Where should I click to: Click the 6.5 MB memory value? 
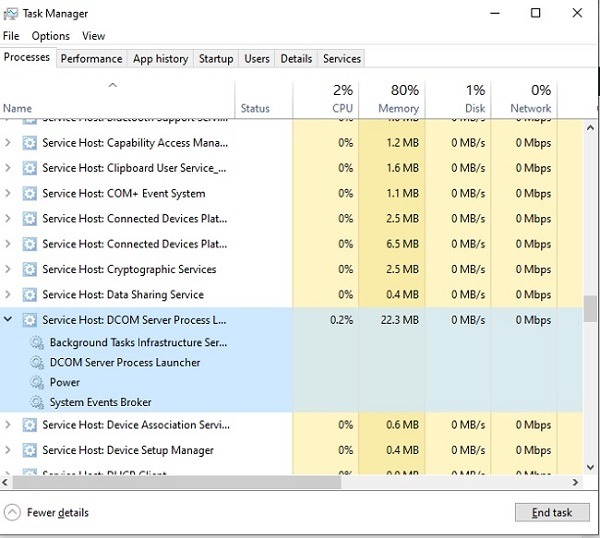402,244
